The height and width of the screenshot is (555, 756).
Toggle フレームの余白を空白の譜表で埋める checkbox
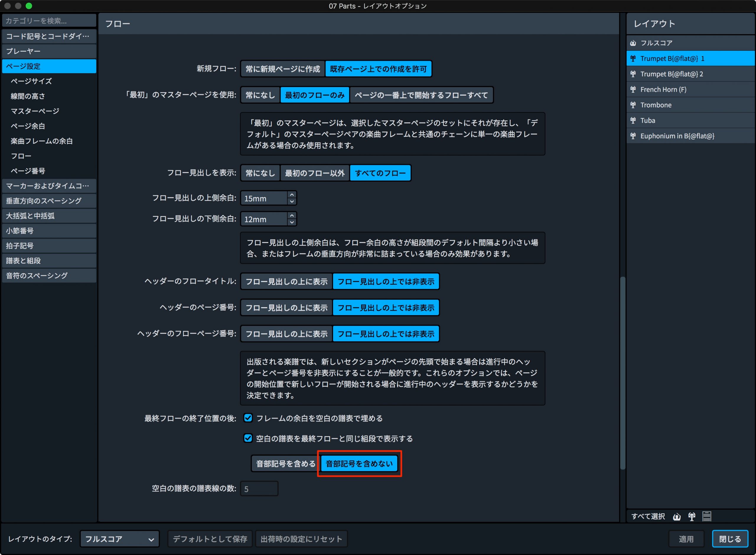[248, 418]
